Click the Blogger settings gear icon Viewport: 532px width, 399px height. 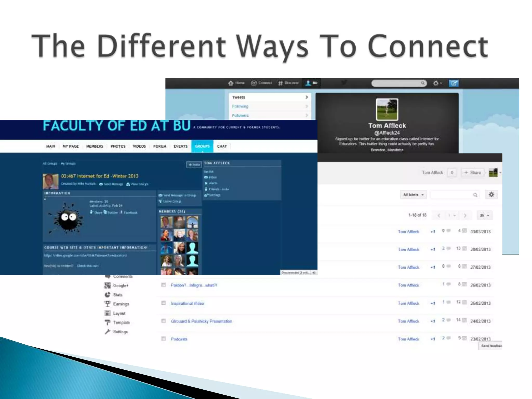click(x=491, y=195)
